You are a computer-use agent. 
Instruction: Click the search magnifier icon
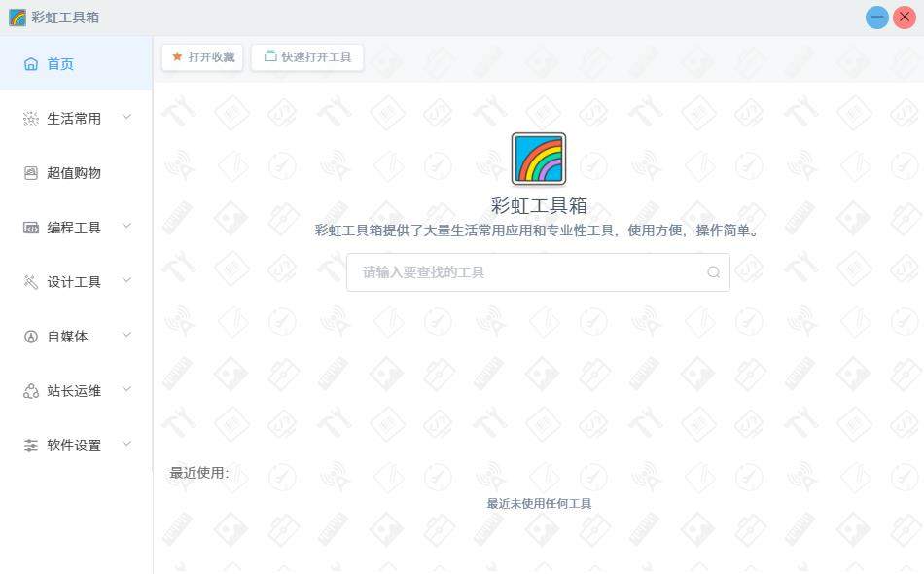point(714,272)
